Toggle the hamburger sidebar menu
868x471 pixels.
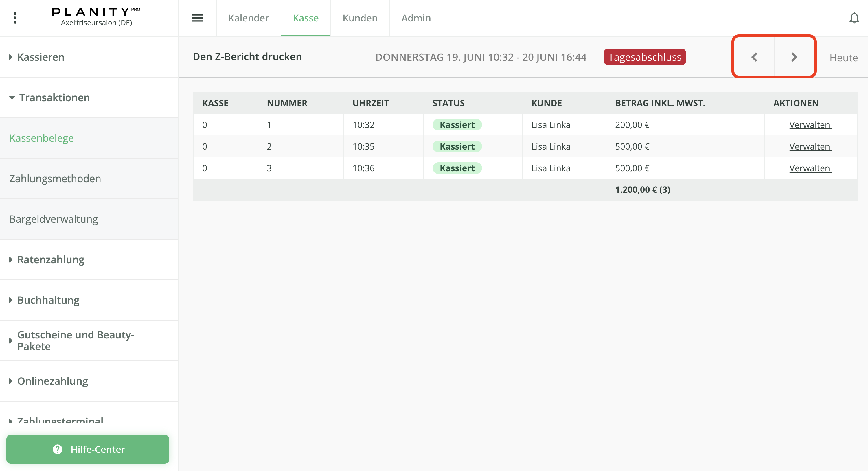[x=197, y=18]
